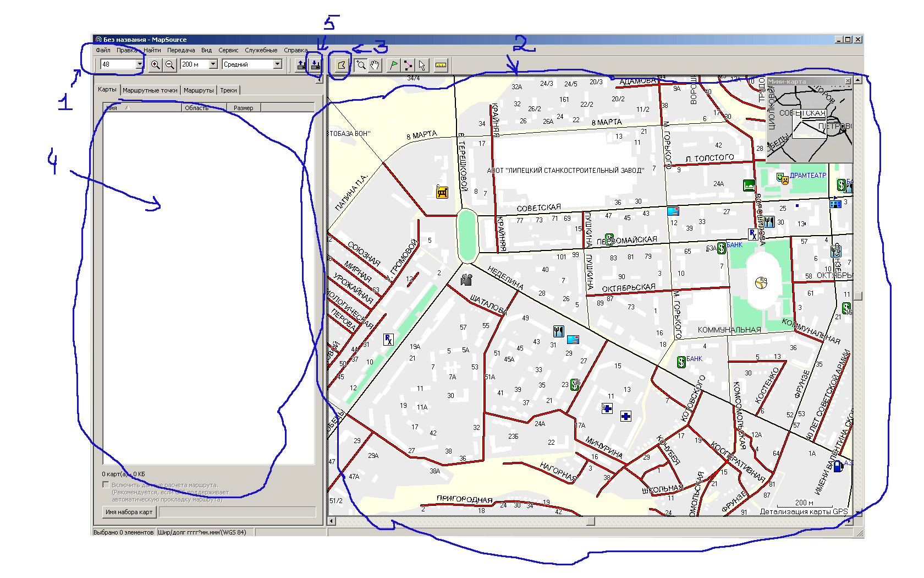Select the route tool icon
Viewport: 924px width, 578px height.
[408, 65]
